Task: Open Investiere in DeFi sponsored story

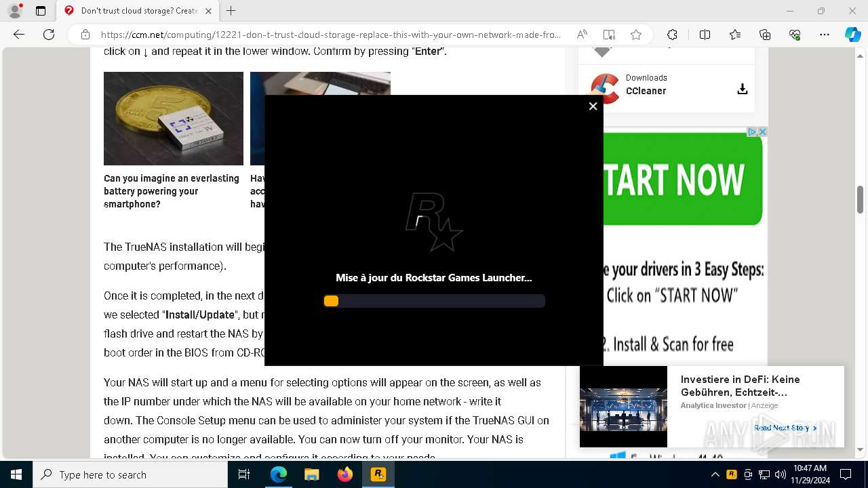Action: click(x=741, y=386)
